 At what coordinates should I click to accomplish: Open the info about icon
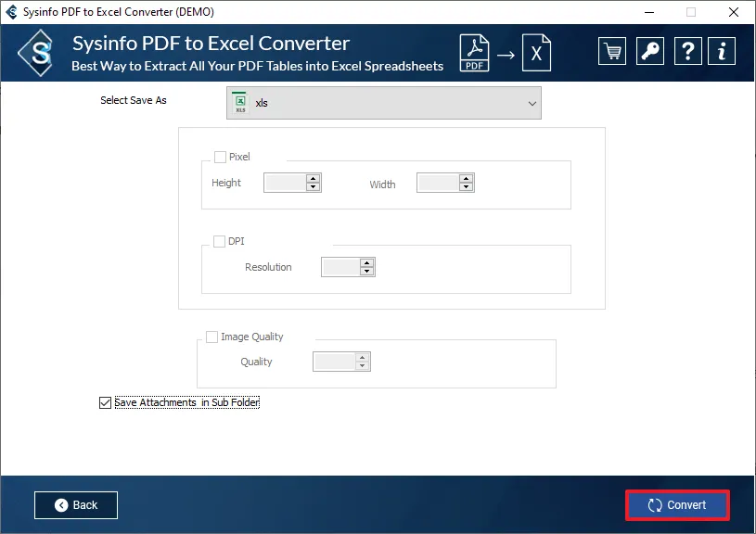click(x=723, y=52)
